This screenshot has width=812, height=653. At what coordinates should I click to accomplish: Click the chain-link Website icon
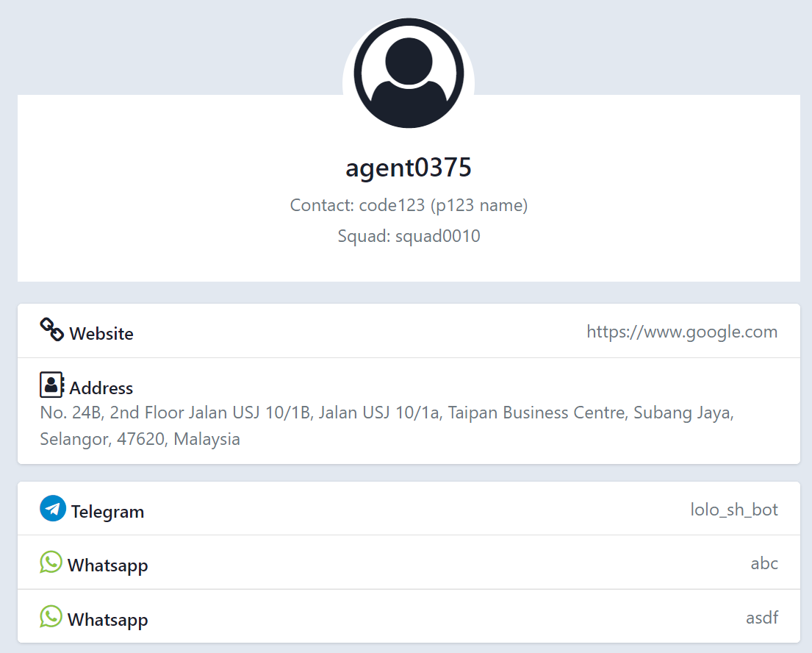(51, 330)
